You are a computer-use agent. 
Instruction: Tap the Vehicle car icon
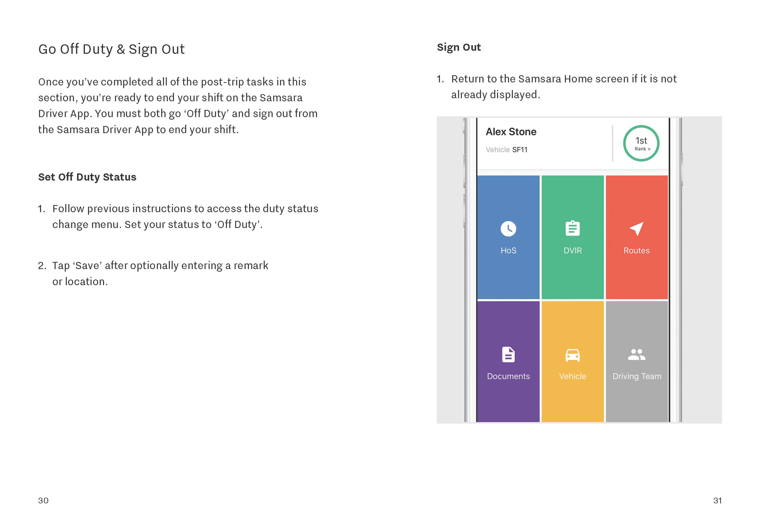[572, 355]
